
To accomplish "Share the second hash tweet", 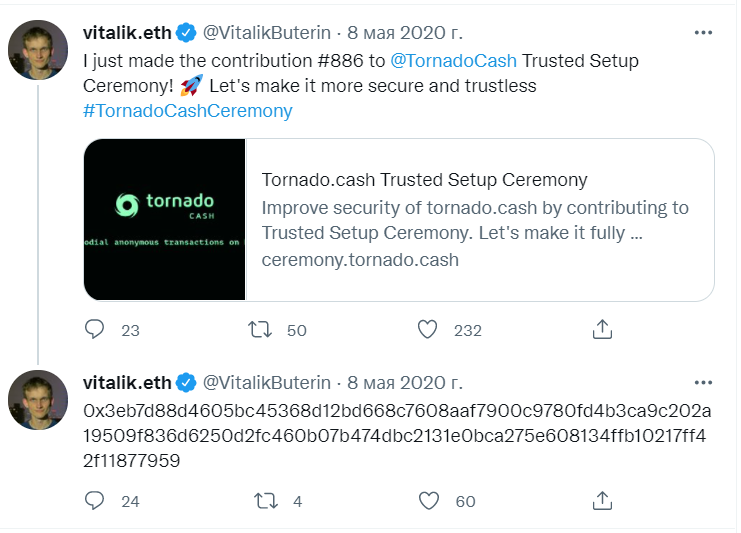I will [x=602, y=500].
